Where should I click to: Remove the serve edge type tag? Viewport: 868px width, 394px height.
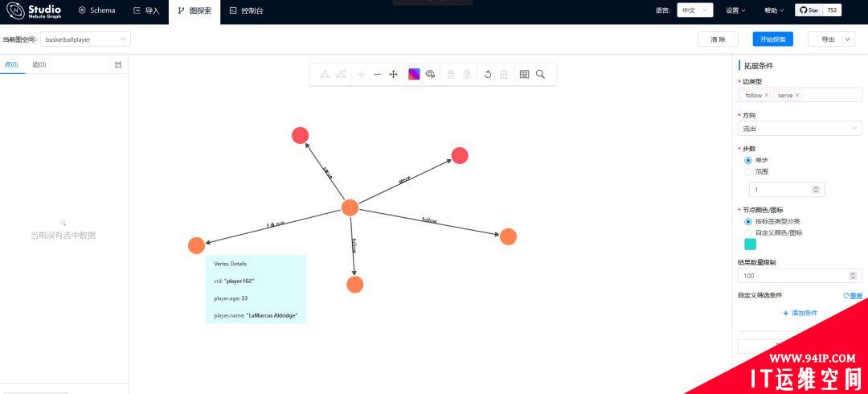pyautogui.click(x=797, y=96)
